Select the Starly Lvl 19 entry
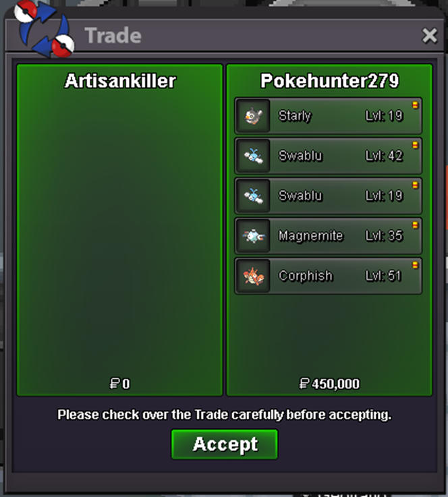The image size is (448, 497). (x=328, y=116)
